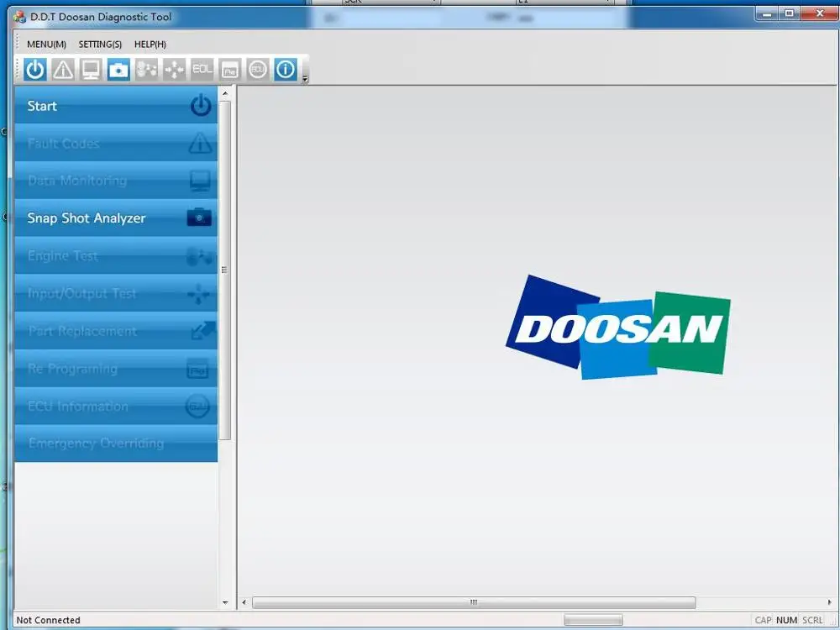Screen dimensions: 840x630
Task: Expand the toolbar overflow arrow
Action: point(304,76)
